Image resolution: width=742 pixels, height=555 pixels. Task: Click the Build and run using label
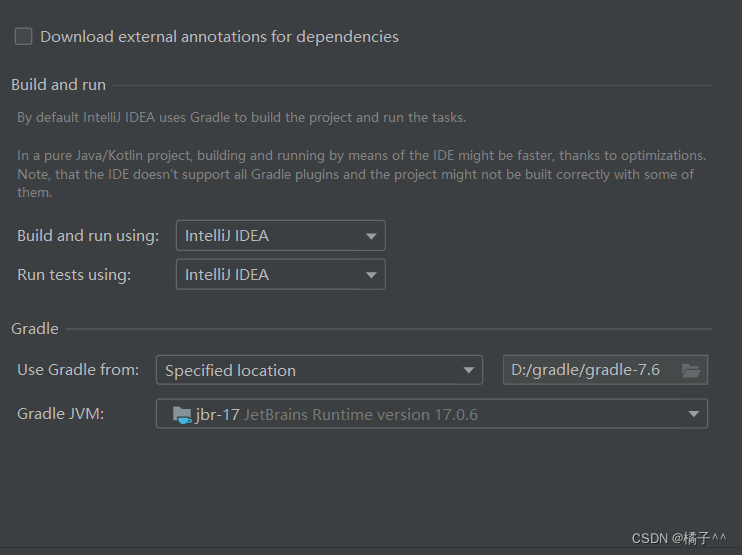click(x=88, y=236)
